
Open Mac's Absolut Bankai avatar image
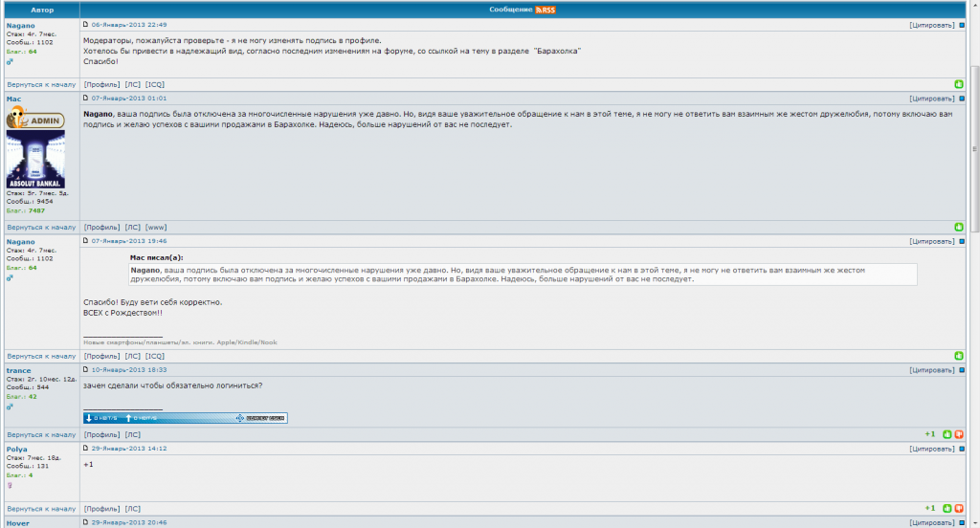coord(35,160)
